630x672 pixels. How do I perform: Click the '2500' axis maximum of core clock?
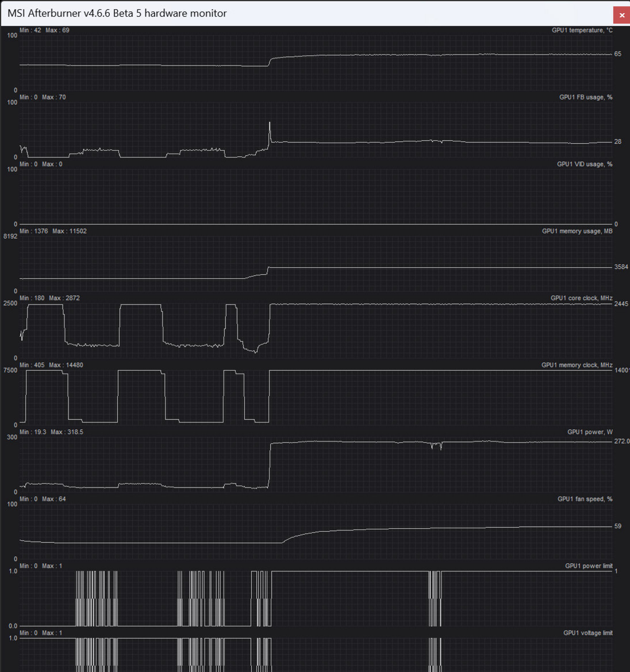coord(10,303)
